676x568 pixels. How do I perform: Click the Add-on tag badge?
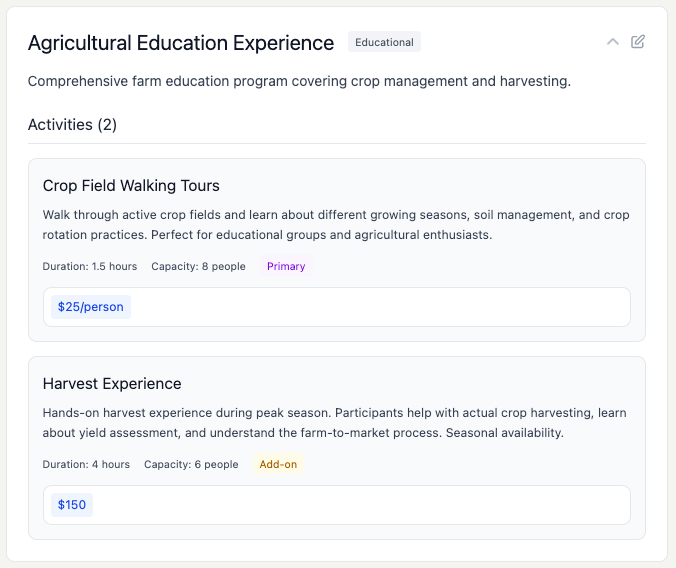tap(278, 465)
